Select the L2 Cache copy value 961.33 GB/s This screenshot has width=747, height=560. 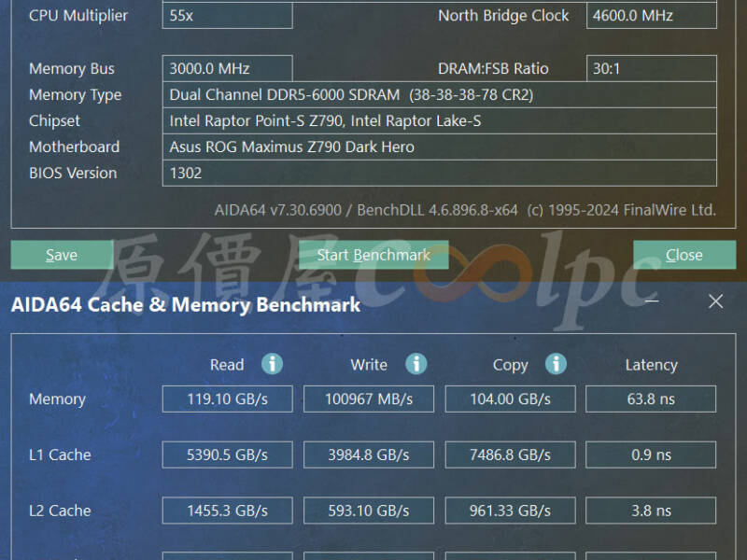tap(510, 511)
